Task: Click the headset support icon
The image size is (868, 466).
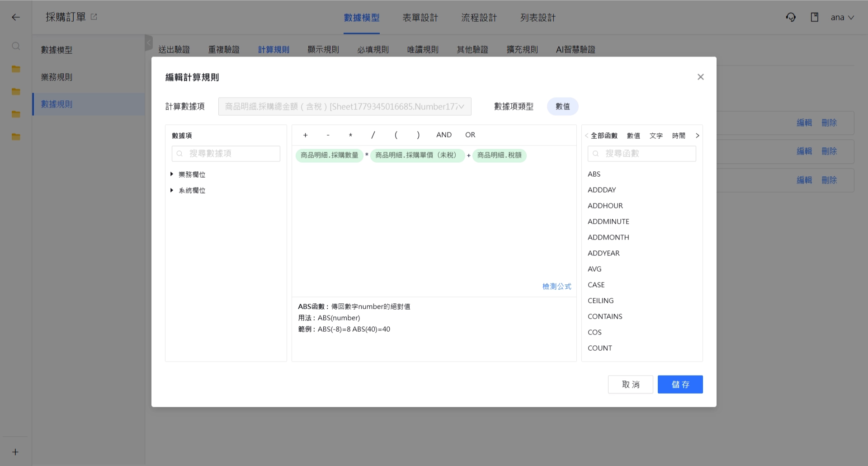Action: [791, 17]
